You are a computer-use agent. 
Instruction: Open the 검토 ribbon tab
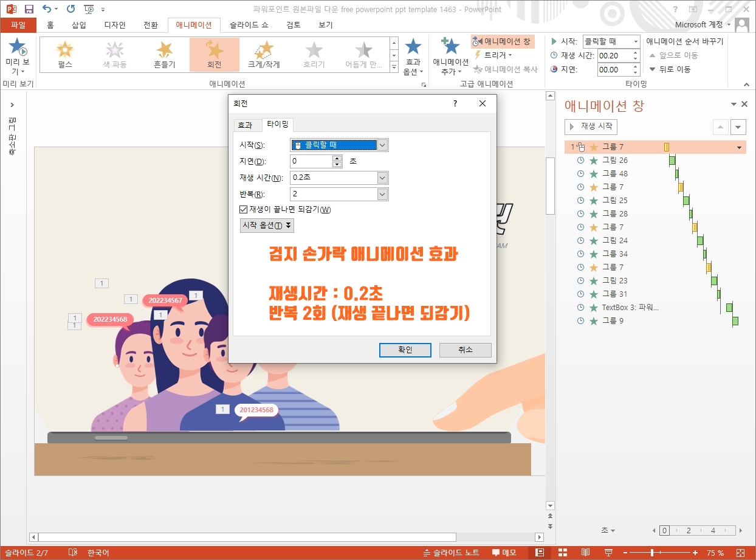click(x=294, y=25)
